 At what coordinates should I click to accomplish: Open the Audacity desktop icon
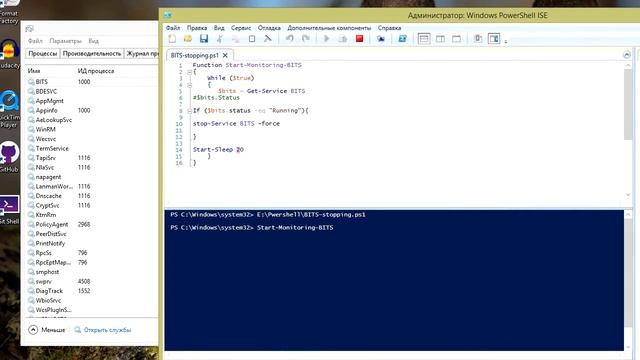9,54
